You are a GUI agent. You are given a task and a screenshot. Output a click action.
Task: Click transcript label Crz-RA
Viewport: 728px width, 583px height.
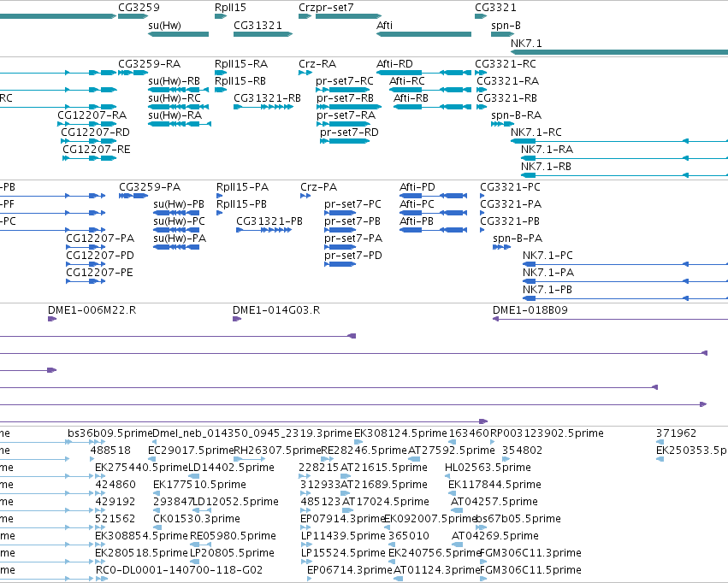[x=317, y=64]
